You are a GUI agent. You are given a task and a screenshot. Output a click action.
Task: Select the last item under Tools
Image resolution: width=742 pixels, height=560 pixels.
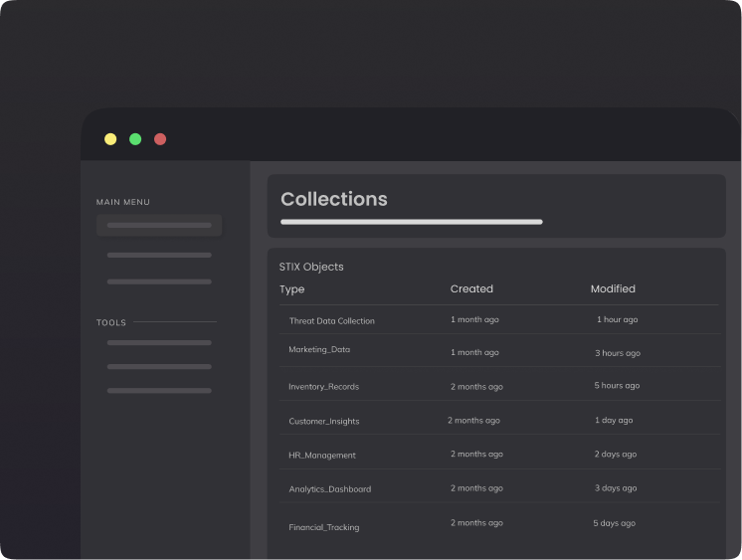pyautogui.click(x=159, y=391)
